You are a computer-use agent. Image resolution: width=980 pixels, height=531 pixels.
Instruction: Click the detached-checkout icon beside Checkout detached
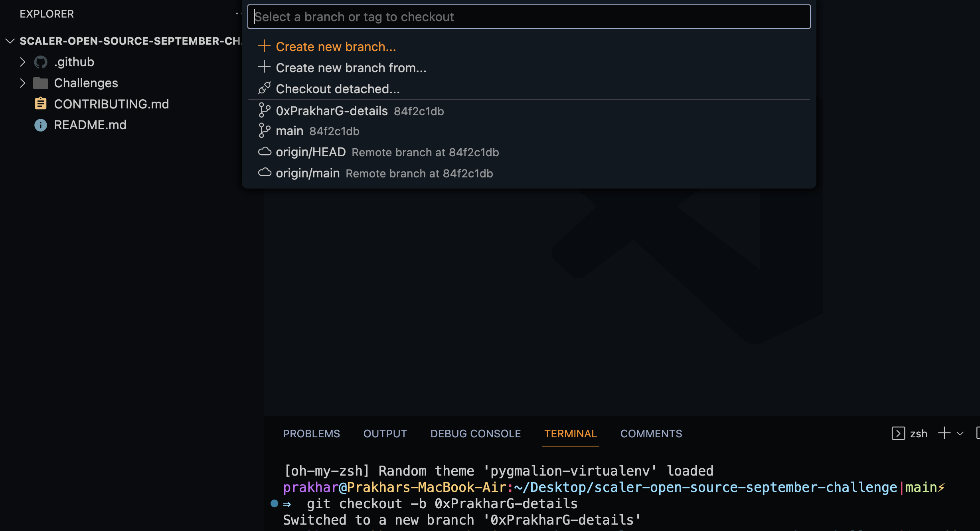[264, 88]
